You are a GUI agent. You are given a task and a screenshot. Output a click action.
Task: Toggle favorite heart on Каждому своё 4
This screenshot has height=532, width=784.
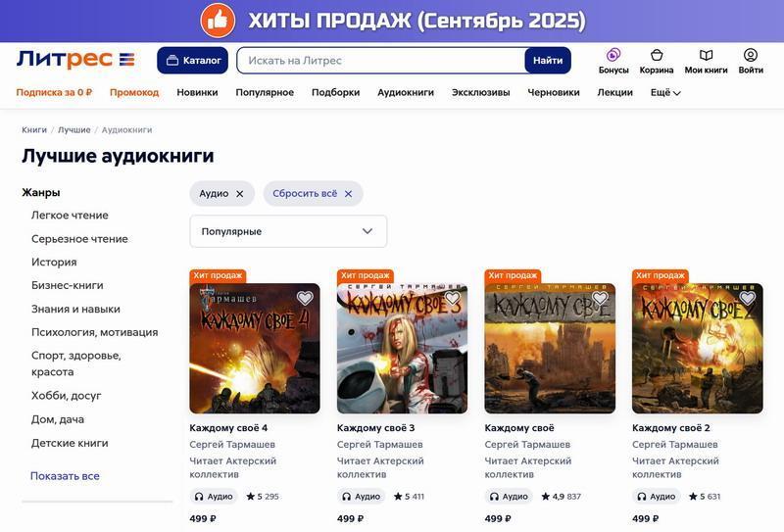click(305, 298)
